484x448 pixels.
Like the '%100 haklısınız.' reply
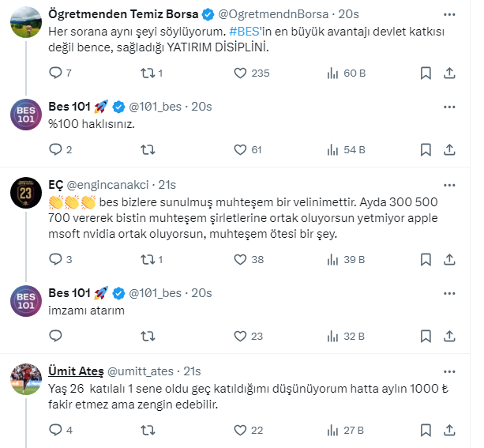point(242,149)
